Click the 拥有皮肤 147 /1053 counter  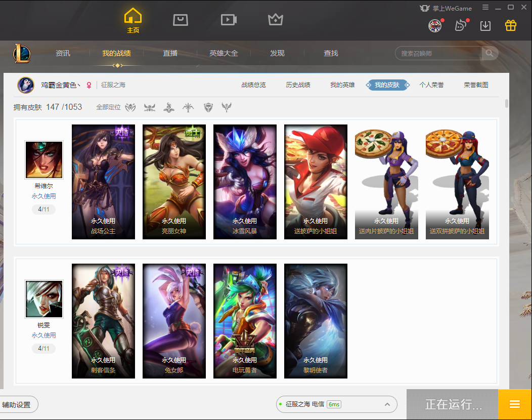tap(48, 107)
